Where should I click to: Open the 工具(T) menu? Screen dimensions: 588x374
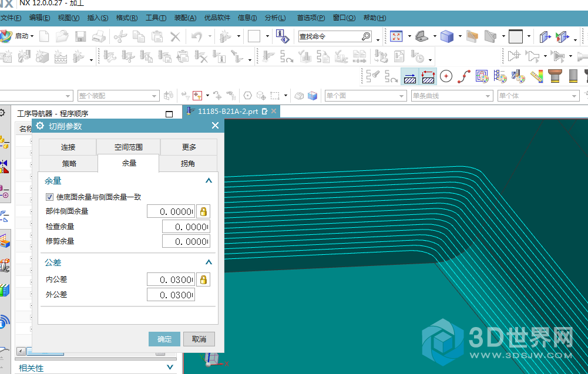(156, 18)
